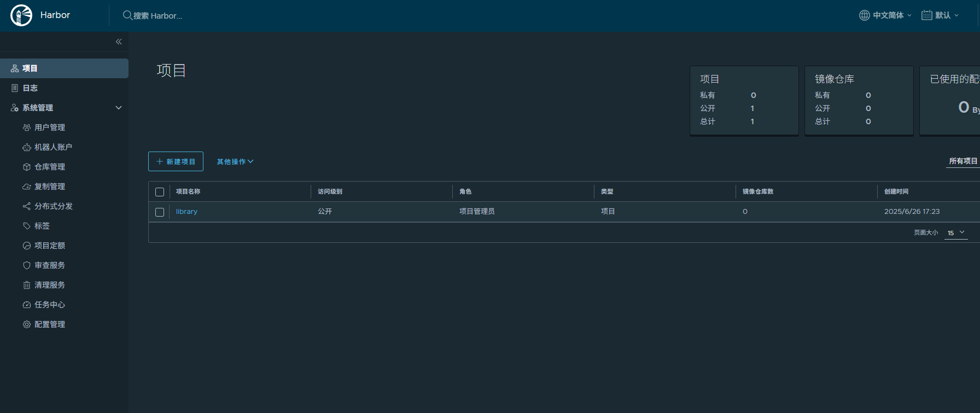
Task: Open the 日志 logs menu item
Action: (30, 88)
